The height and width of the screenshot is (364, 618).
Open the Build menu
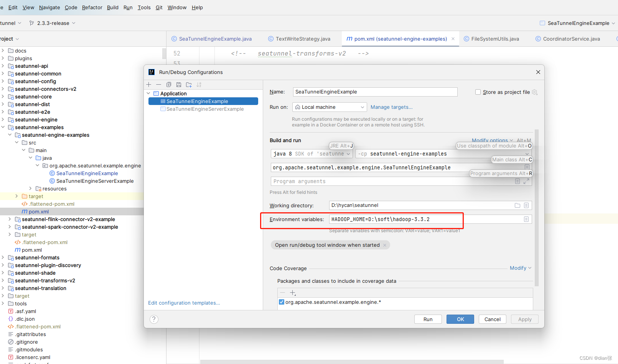click(113, 7)
